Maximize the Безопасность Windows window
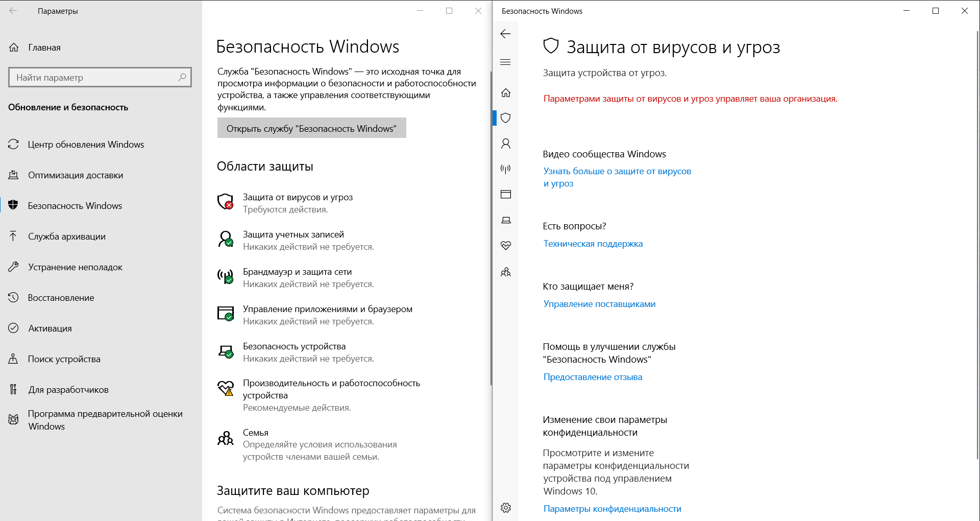 click(936, 11)
